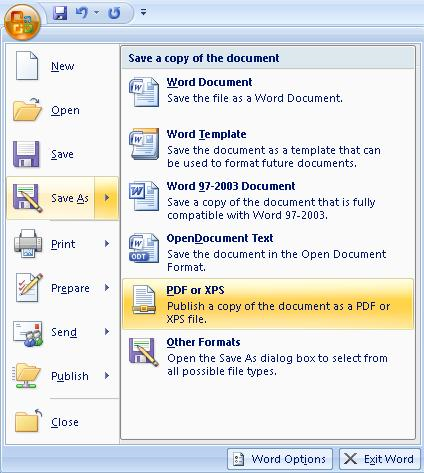Image resolution: width=424 pixels, height=473 pixels.
Task: Expand the Print submenu arrow
Action: tap(107, 244)
